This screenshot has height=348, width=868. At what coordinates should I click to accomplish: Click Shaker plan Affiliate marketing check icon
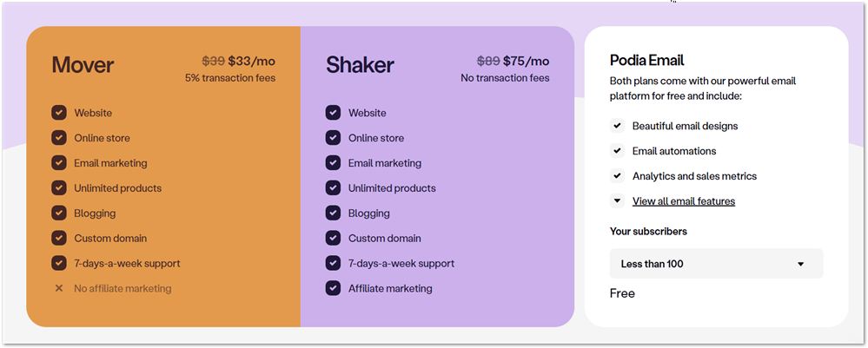coord(333,288)
